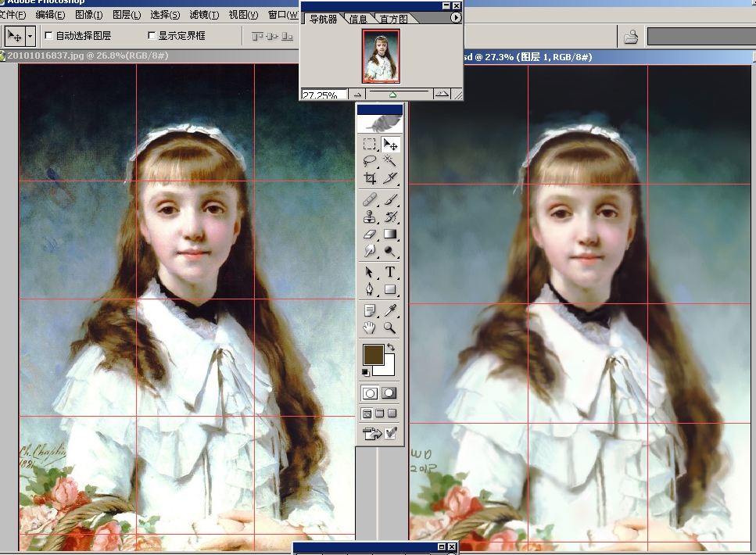Switch to Full Screen mode

pos(392,414)
